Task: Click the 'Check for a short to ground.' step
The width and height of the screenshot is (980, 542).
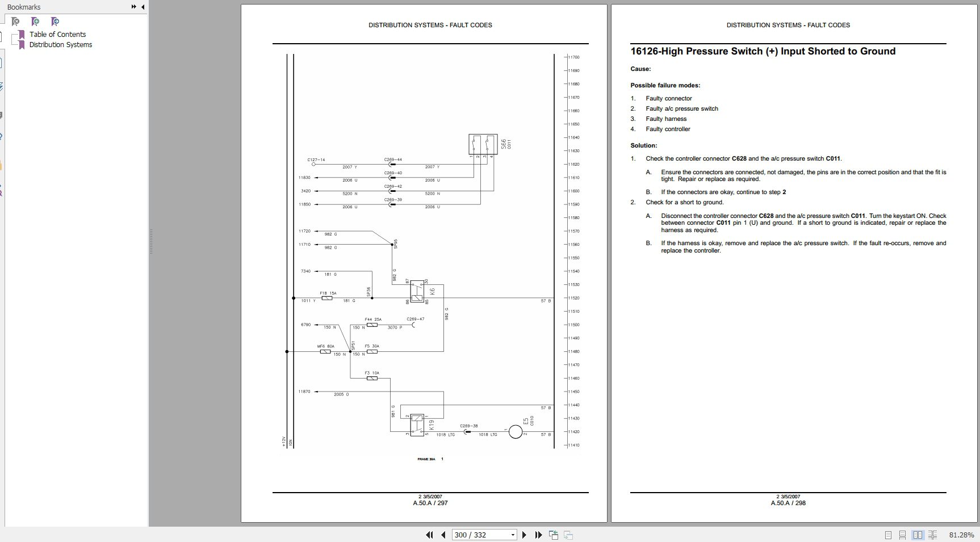Action: 684,202
